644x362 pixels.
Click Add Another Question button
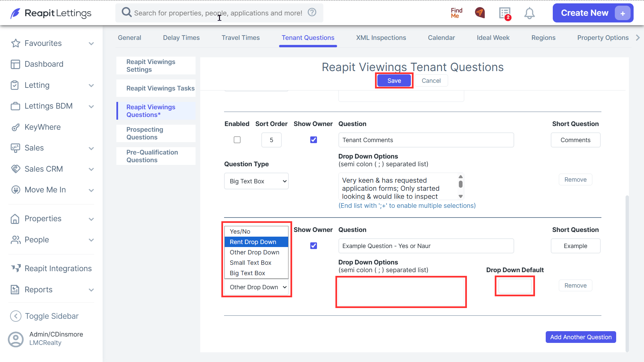[581, 337]
